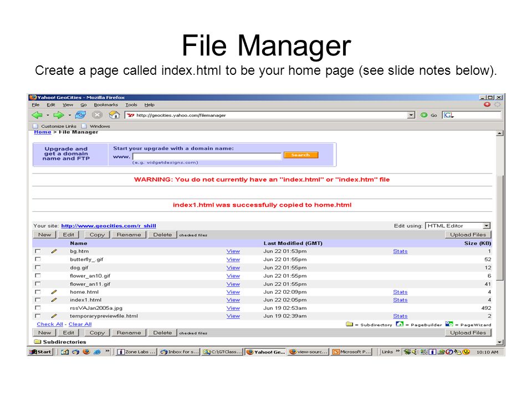Click the Check All link
This screenshot has width=532, height=399.
(x=50, y=324)
